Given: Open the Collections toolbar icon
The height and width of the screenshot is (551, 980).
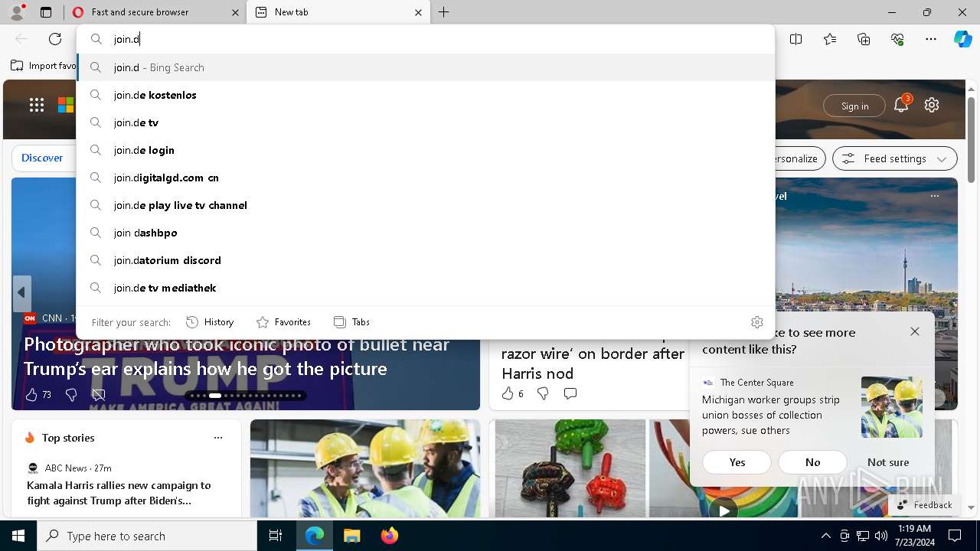Looking at the screenshot, I should (x=864, y=39).
